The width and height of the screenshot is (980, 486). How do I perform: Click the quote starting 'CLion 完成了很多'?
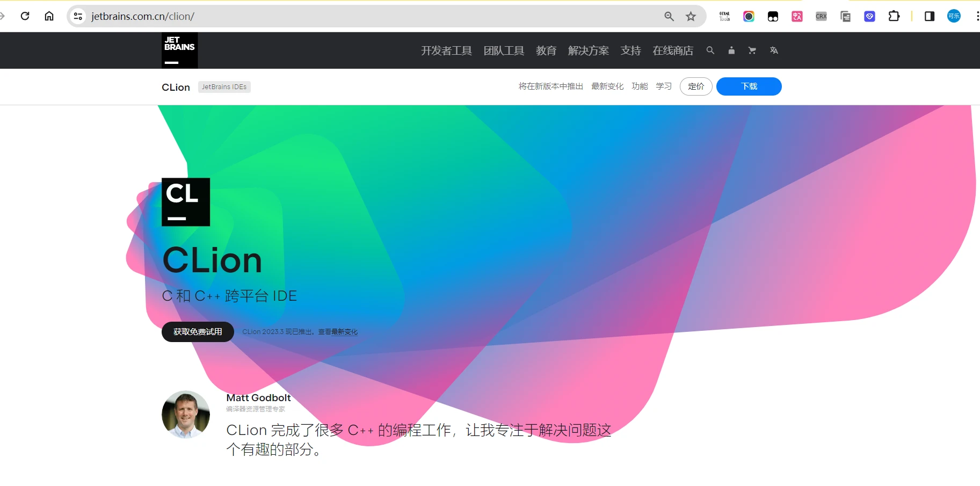point(419,440)
